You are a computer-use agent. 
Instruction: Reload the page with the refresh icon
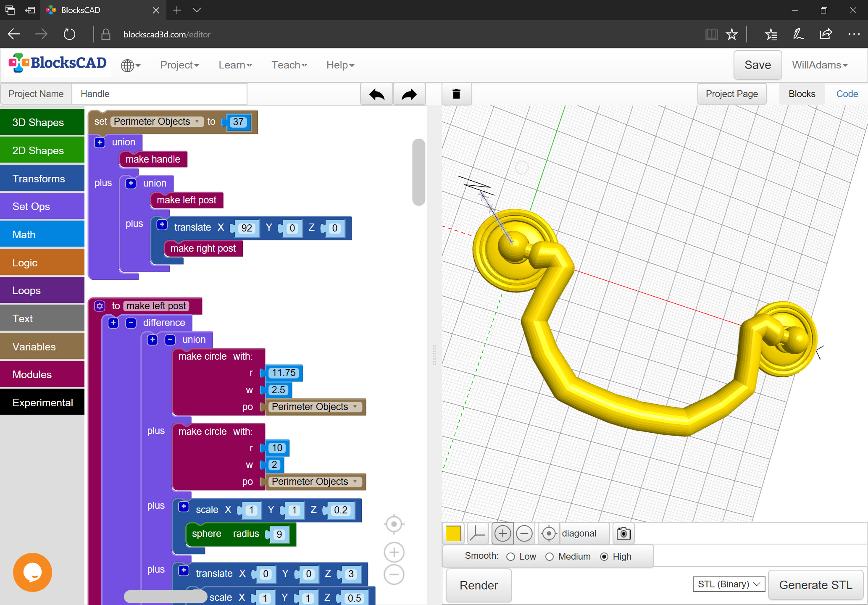[69, 34]
